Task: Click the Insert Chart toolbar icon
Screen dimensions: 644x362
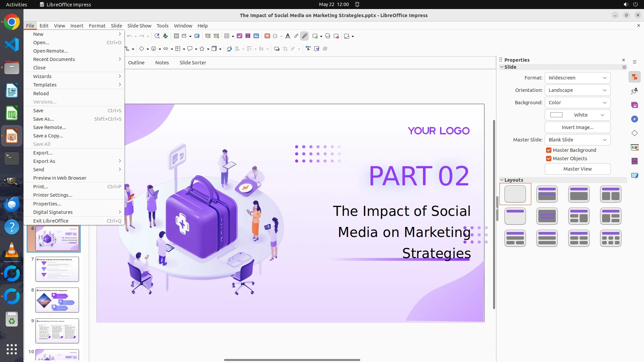Action: (x=256, y=36)
